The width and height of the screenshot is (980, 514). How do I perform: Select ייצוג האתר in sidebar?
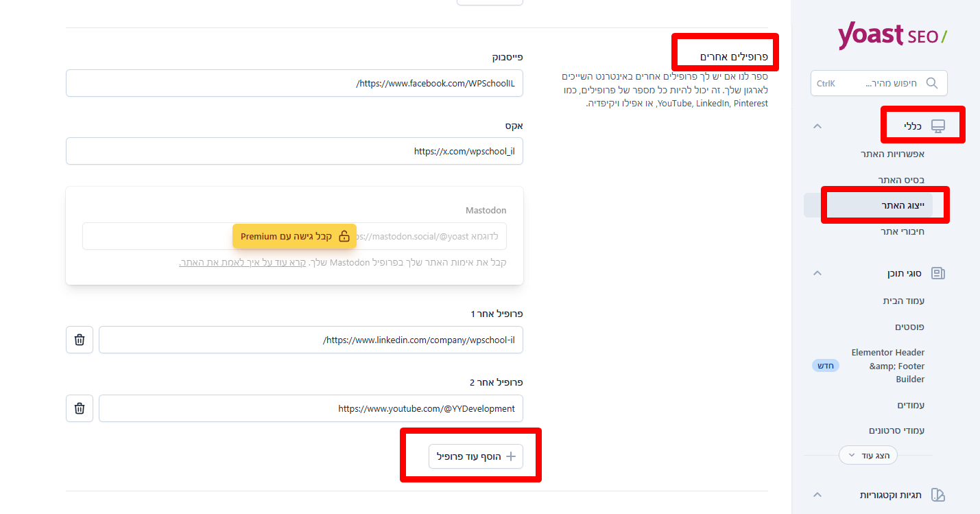[868, 205]
